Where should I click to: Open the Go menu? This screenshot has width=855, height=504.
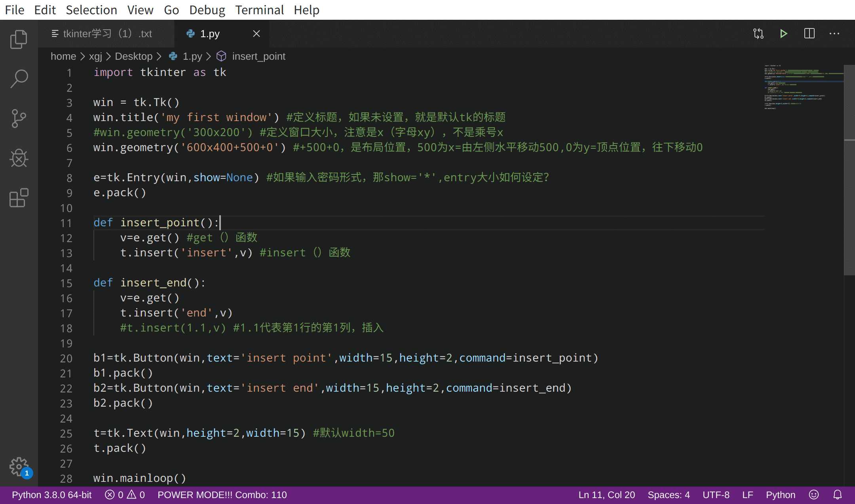point(171,10)
